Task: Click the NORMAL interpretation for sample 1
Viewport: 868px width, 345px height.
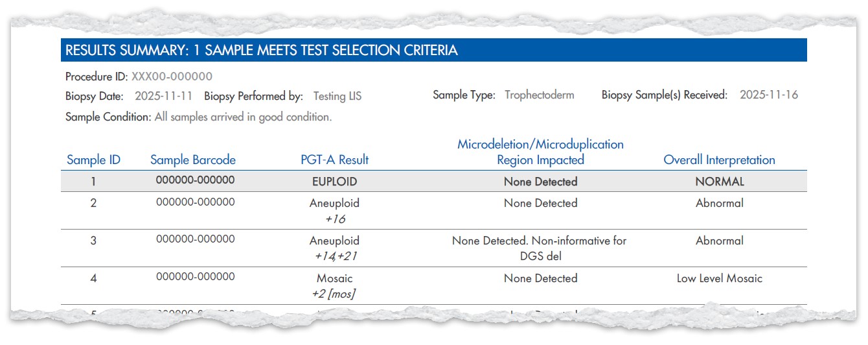Action: click(x=719, y=182)
